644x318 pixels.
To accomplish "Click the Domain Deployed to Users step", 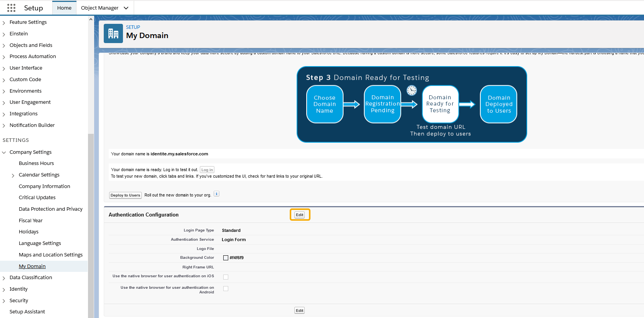I will coord(498,104).
